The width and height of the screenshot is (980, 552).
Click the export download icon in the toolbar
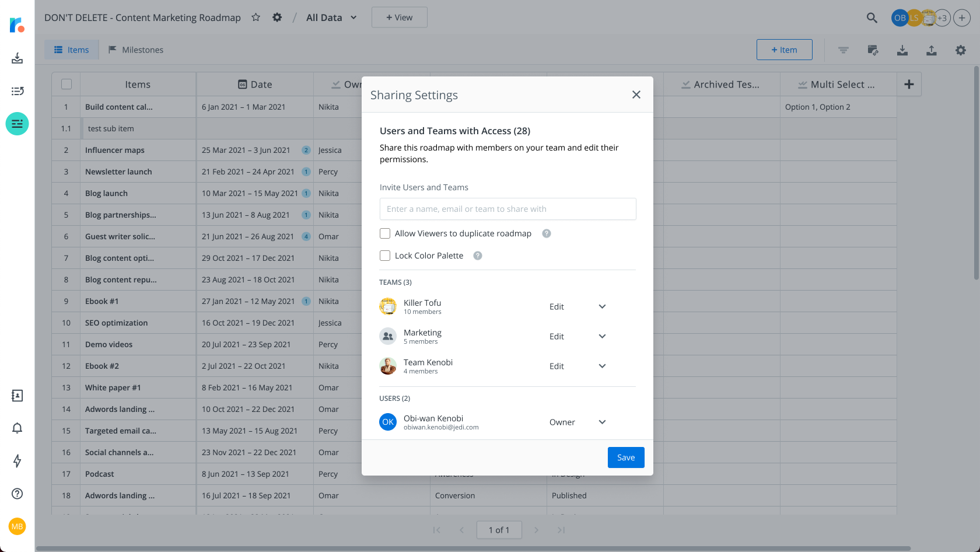(x=902, y=50)
